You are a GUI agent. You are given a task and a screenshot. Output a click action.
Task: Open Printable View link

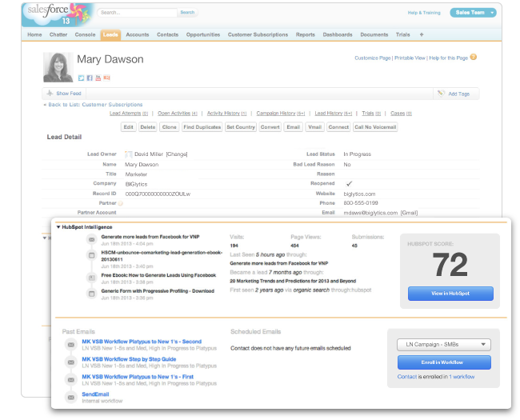click(410, 58)
